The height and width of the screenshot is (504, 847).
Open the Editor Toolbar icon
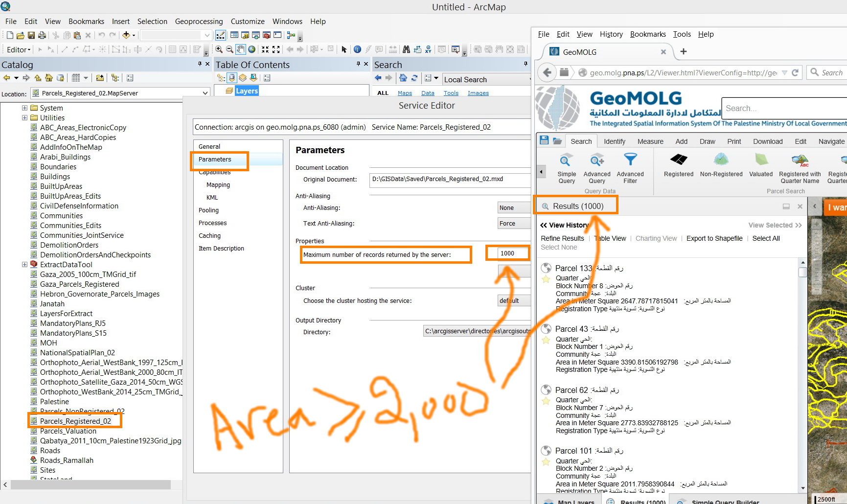(221, 35)
